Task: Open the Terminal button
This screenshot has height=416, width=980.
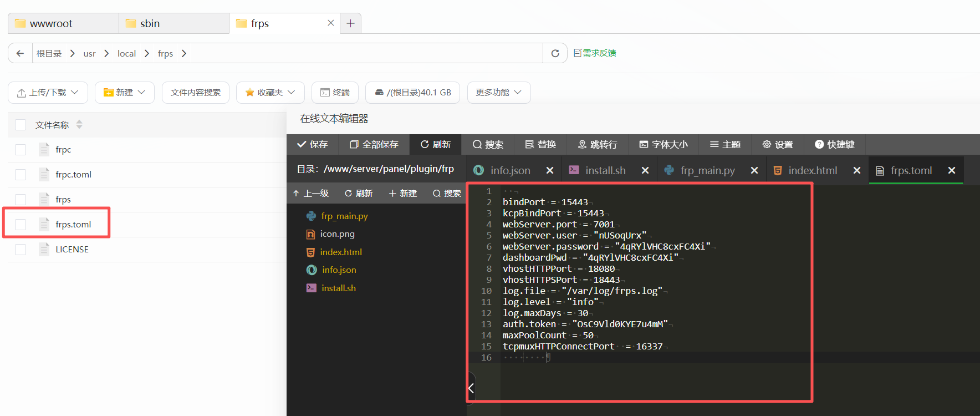Action: 335,93
